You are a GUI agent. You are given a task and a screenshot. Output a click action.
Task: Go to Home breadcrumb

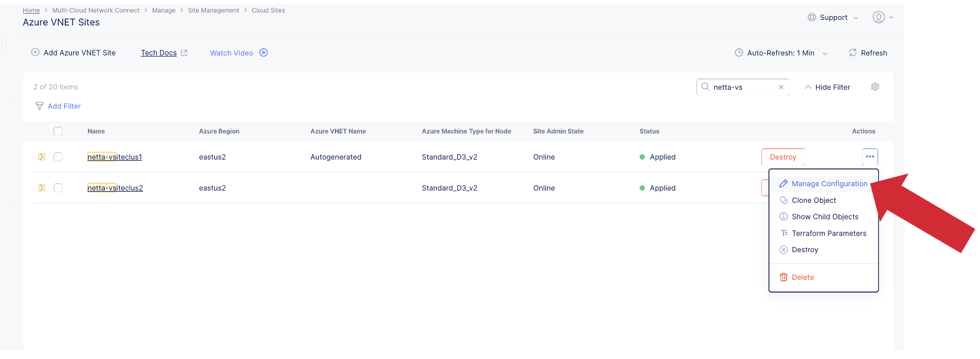pyautogui.click(x=31, y=11)
